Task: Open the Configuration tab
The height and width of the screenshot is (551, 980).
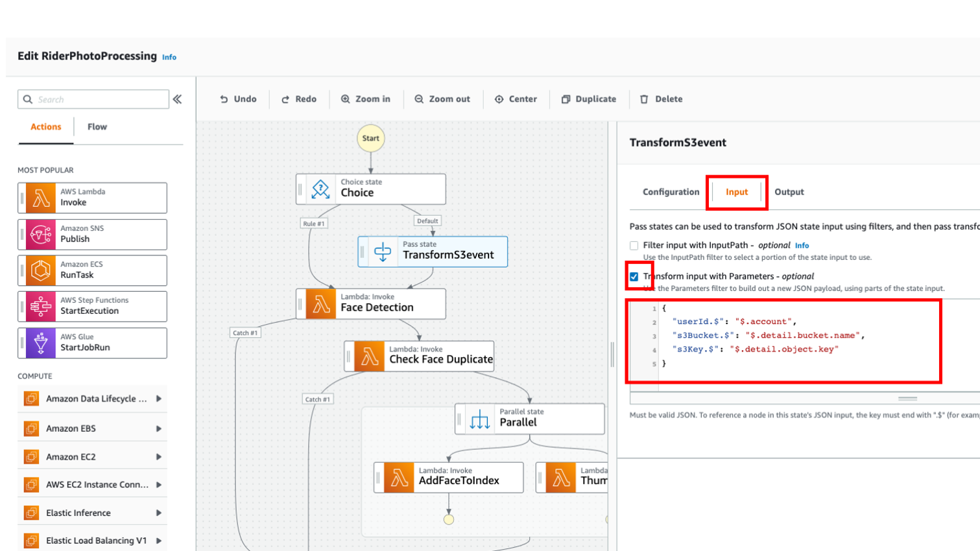Action: click(x=671, y=192)
